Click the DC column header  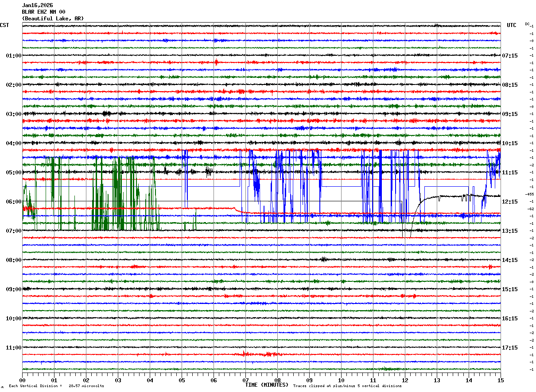click(527, 23)
